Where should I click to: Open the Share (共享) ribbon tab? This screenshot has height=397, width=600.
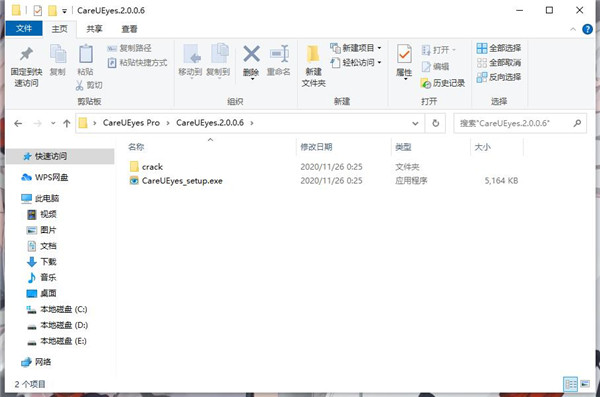click(94, 29)
